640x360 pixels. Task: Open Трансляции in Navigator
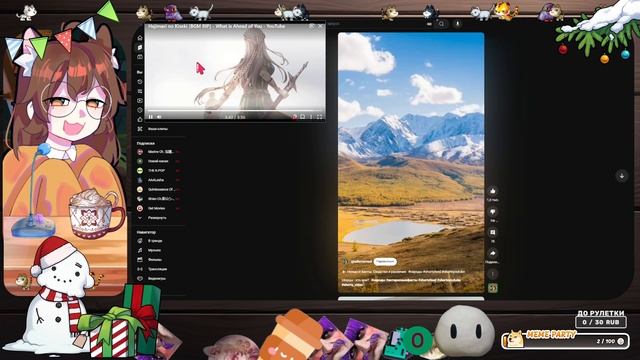click(153, 269)
